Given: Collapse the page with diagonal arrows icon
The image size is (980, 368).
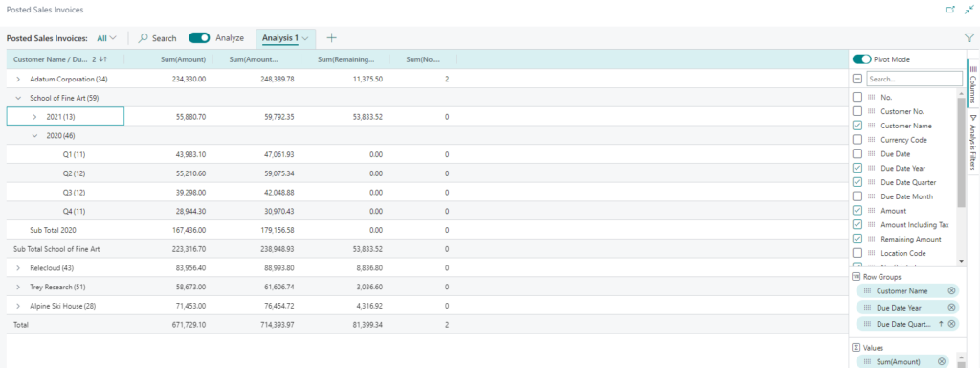Looking at the screenshot, I should tap(969, 10).
